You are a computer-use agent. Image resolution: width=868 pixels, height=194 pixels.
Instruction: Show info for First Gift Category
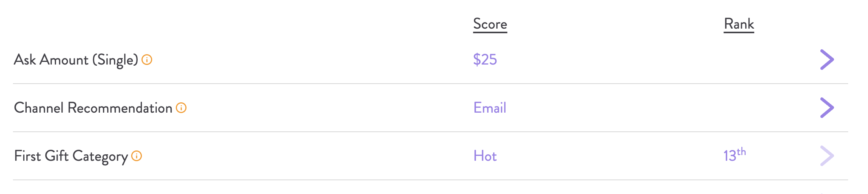point(137,156)
